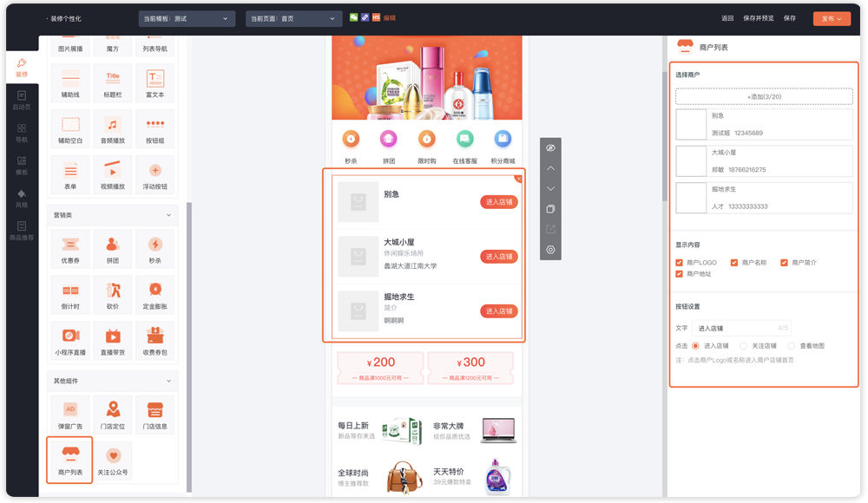This screenshot has height=503, width=868.
Task: Uncheck the 商户地址 checkbox
Action: click(680, 274)
